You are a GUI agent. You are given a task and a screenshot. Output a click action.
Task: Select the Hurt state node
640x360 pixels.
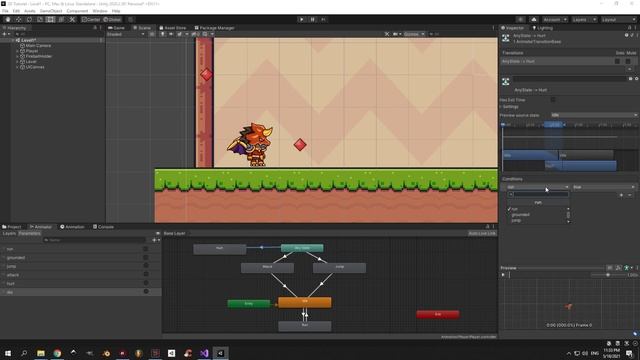point(220,249)
